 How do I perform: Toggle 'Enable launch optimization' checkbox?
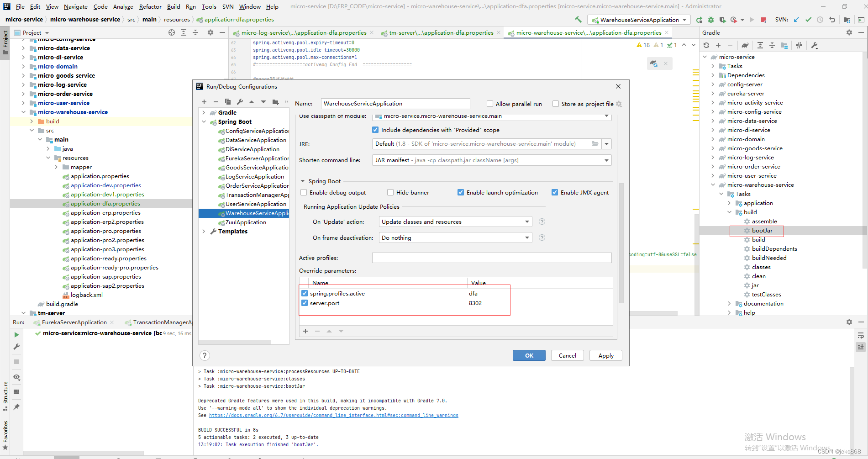(461, 192)
